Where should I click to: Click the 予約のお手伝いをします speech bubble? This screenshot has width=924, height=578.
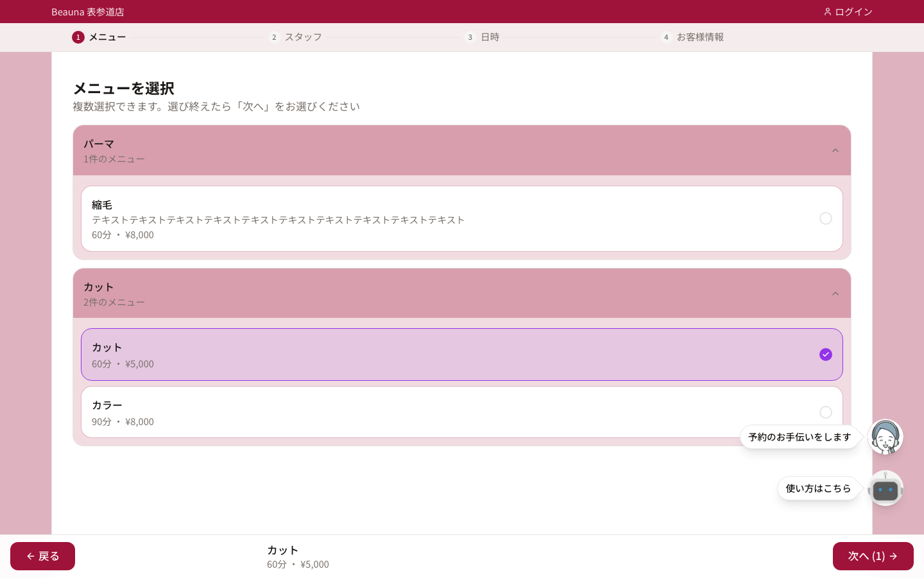(x=800, y=437)
